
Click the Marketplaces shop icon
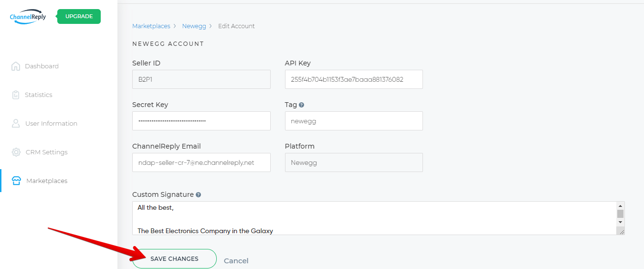click(x=16, y=181)
